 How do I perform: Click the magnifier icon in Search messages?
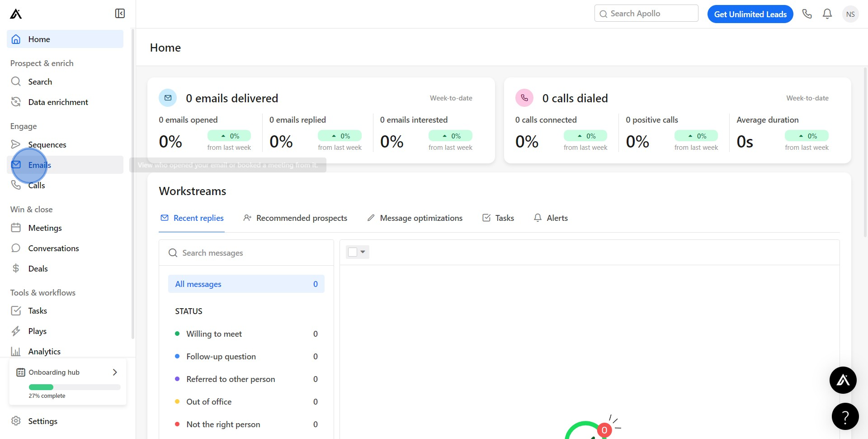(173, 253)
